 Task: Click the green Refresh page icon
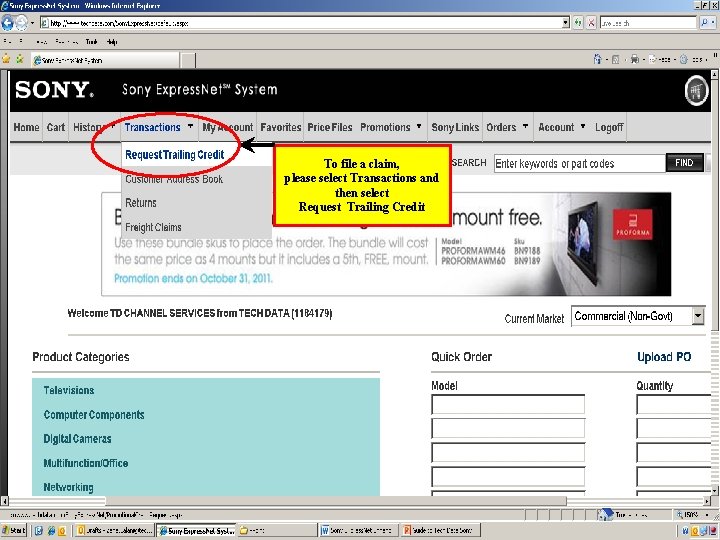coord(578,23)
